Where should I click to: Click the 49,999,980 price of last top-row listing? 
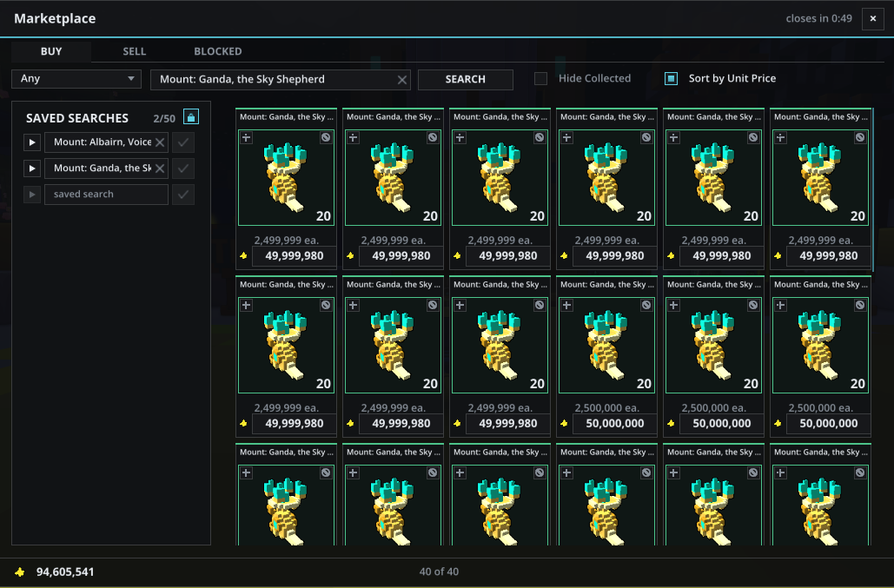point(829,256)
